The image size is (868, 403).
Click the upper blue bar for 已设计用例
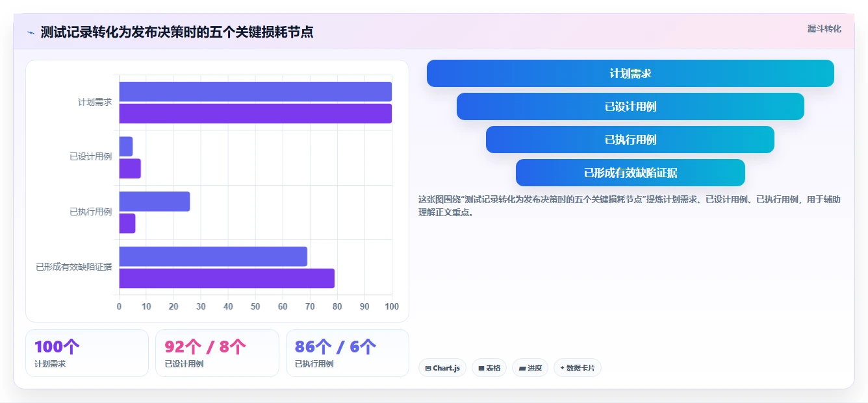tap(126, 147)
